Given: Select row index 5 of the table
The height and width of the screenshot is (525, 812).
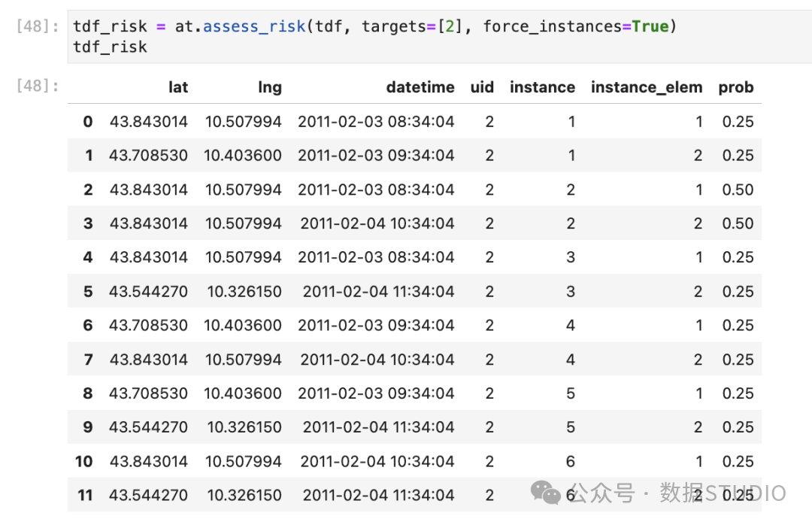Looking at the screenshot, I should coord(88,291).
